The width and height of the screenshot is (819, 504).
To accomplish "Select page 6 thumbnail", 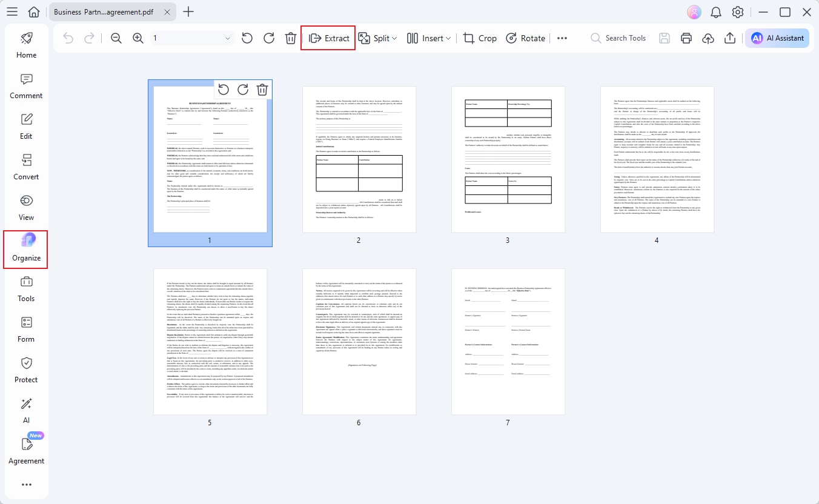I will tap(359, 342).
